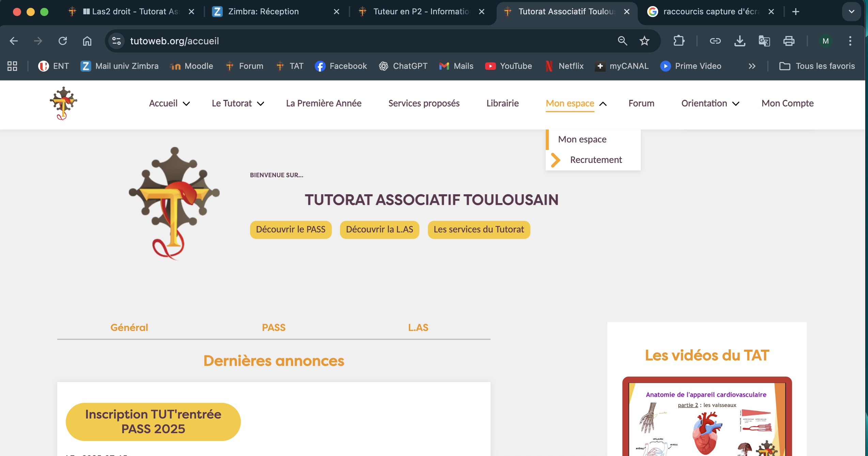Open the cardiovascular anatomy video thumbnail
The width and height of the screenshot is (868, 456).
point(707,419)
